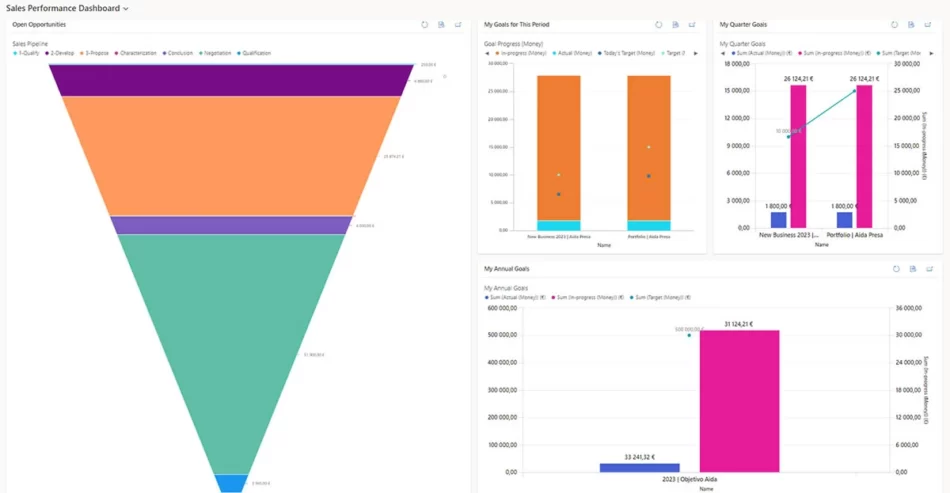Toggle the Negotiation legend series
The width and height of the screenshot is (950, 493).
[x=216, y=53]
